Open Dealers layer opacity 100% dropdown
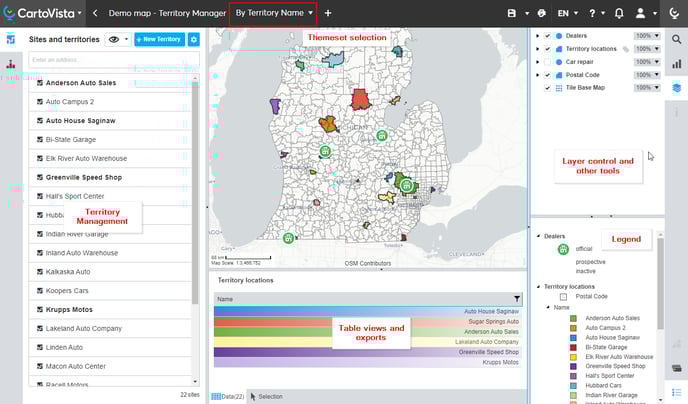The image size is (688, 404). tap(647, 36)
